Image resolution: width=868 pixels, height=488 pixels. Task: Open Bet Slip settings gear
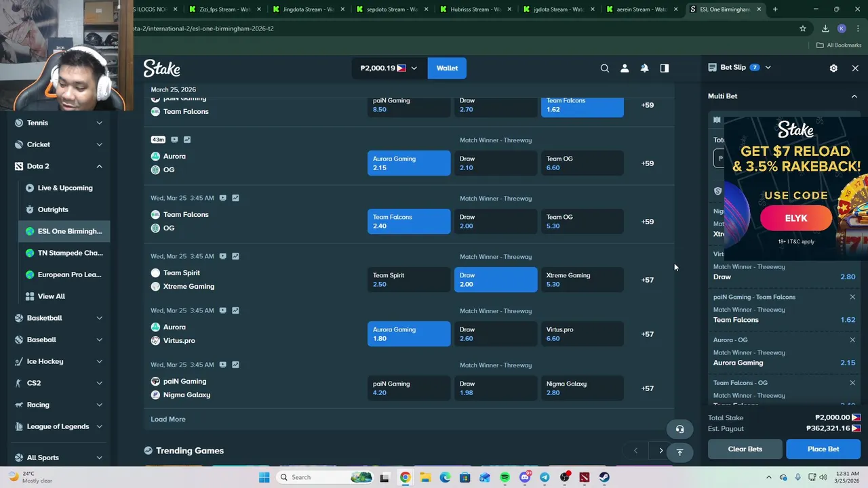(833, 68)
